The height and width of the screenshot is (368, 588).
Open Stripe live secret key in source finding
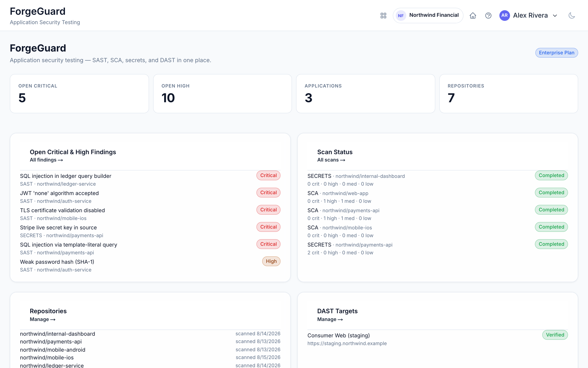tap(150, 231)
